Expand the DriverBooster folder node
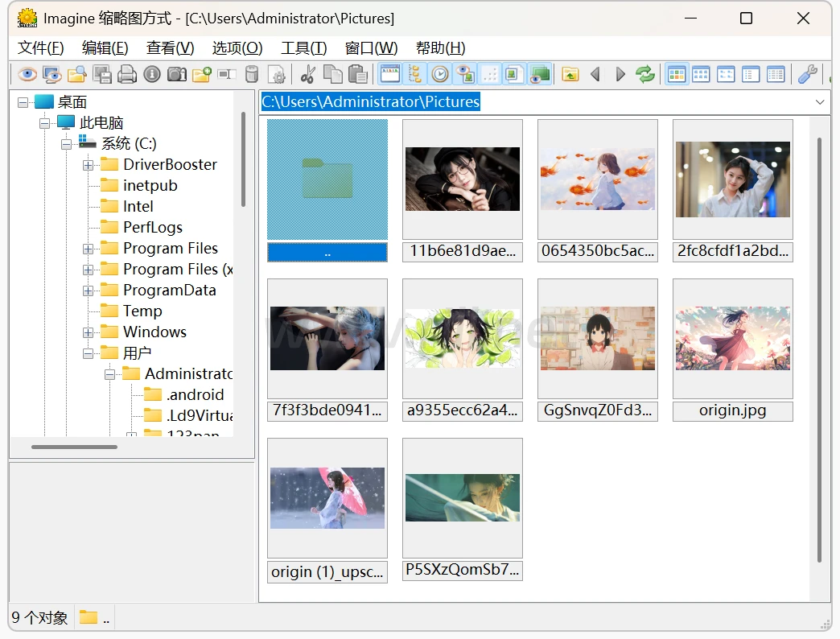The height and width of the screenshot is (639, 840). tap(88, 165)
